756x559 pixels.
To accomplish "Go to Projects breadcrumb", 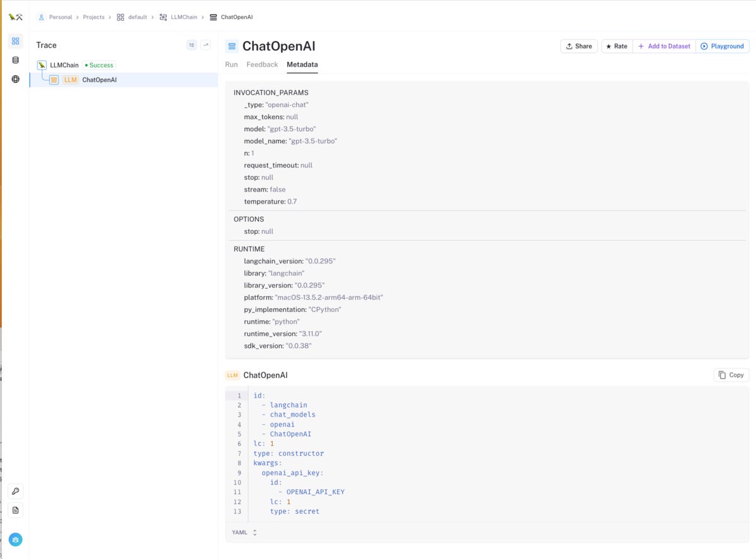I will (x=94, y=17).
